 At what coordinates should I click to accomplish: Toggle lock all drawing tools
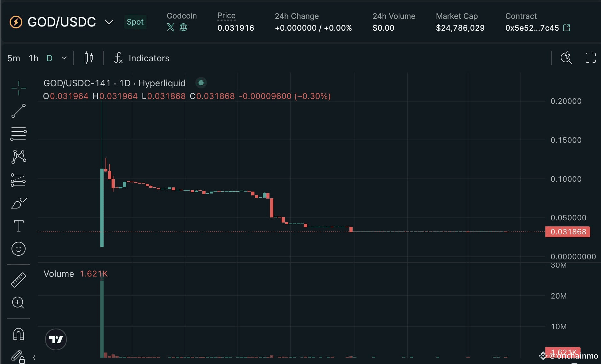(18, 357)
